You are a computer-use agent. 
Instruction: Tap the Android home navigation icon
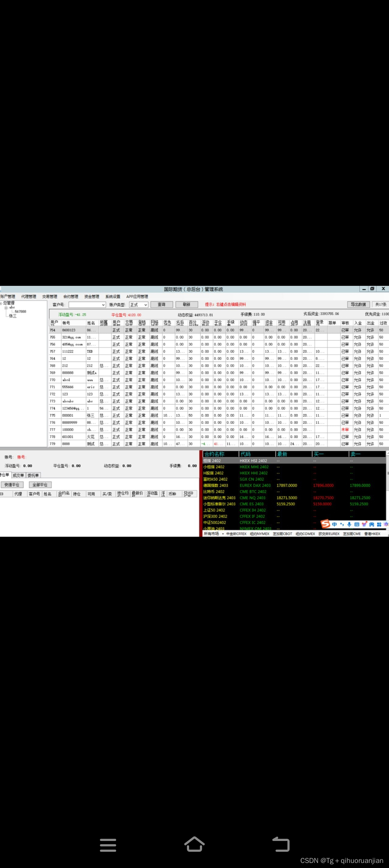pos(194,844)
